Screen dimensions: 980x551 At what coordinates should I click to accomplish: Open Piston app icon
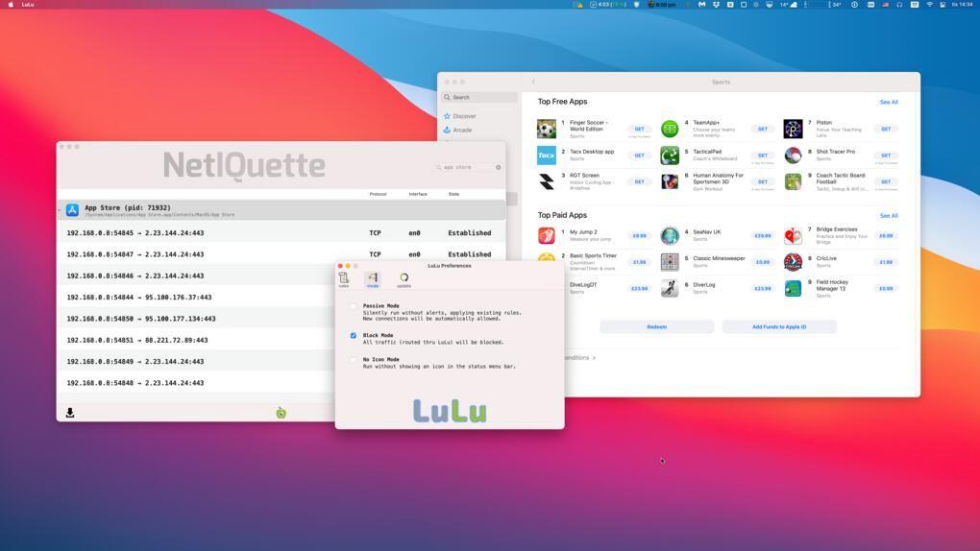click(x=793, y=129)
